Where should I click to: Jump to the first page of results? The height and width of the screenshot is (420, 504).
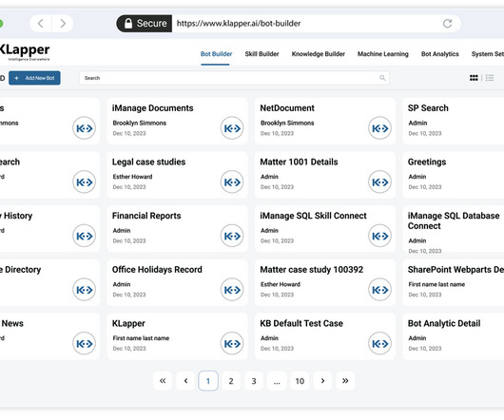pyautogui.click(x=163, y=381)
